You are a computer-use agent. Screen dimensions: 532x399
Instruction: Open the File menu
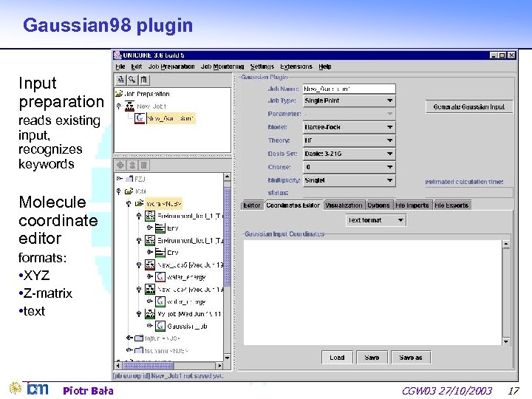click(120, 66)
